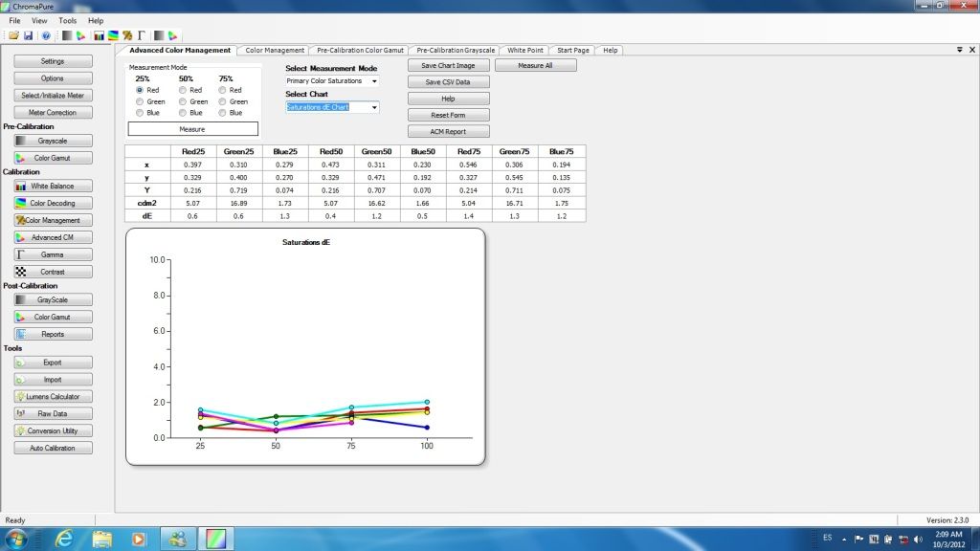Open the Lumens Calculator tool
Image resolution: width=980 pixels, height=551 pixels.
[x=54, y=396]
